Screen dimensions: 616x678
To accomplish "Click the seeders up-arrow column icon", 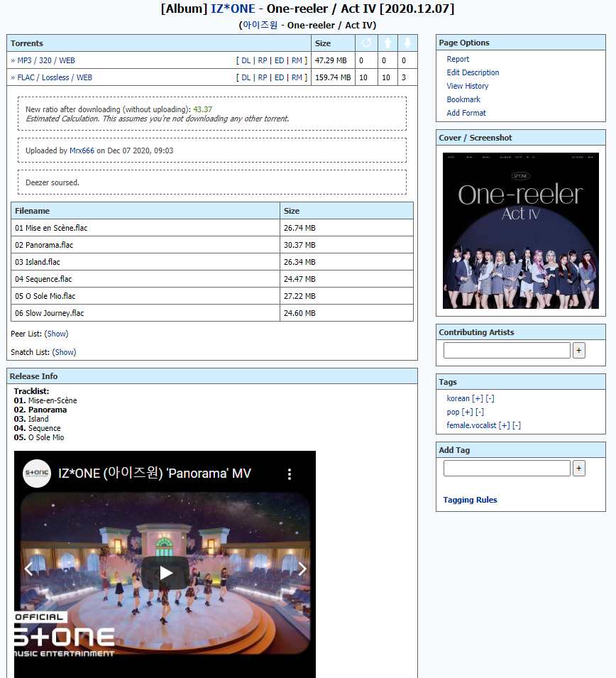I will click(387, 43).
